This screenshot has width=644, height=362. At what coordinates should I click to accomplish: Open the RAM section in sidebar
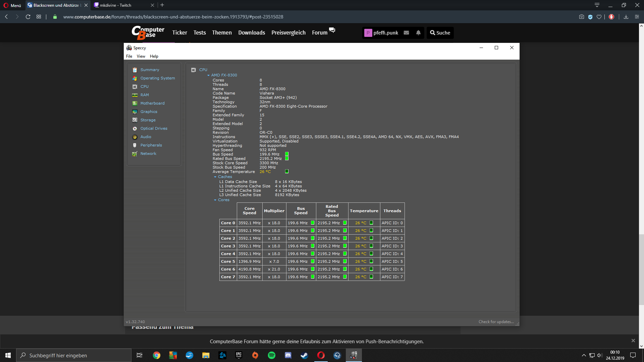pos(145,95)
